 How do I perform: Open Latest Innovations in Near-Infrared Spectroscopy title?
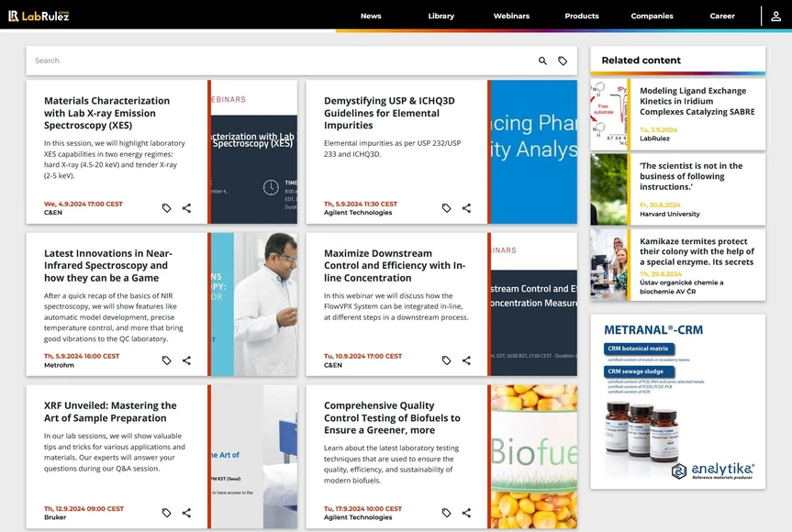(108, 265)
